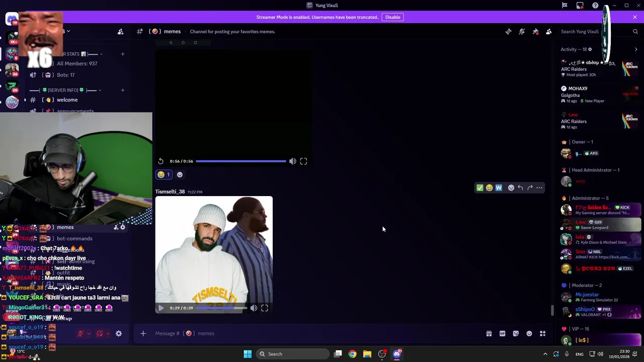Play the 0:39 Drake video

[160, 308]
